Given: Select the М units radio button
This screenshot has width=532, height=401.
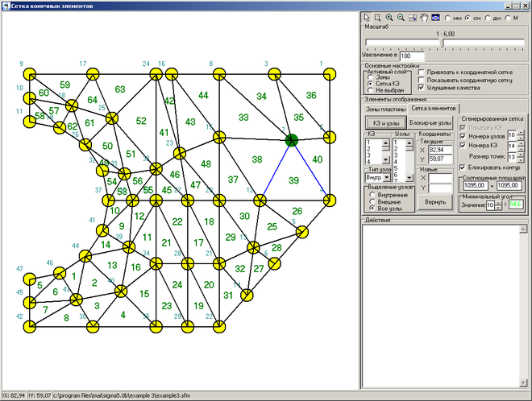Looking at the screenshot, I should coord(508,18).
